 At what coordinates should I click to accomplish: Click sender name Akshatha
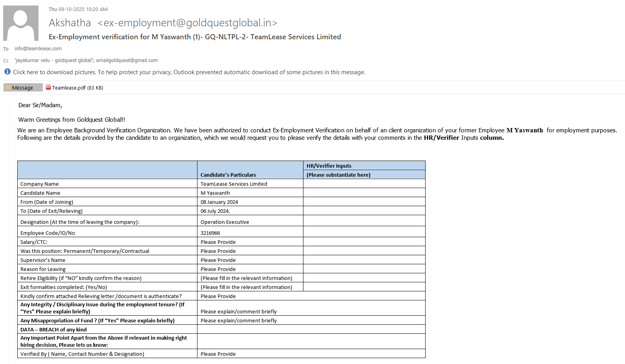pyautogui.click(x=70, y=23)
